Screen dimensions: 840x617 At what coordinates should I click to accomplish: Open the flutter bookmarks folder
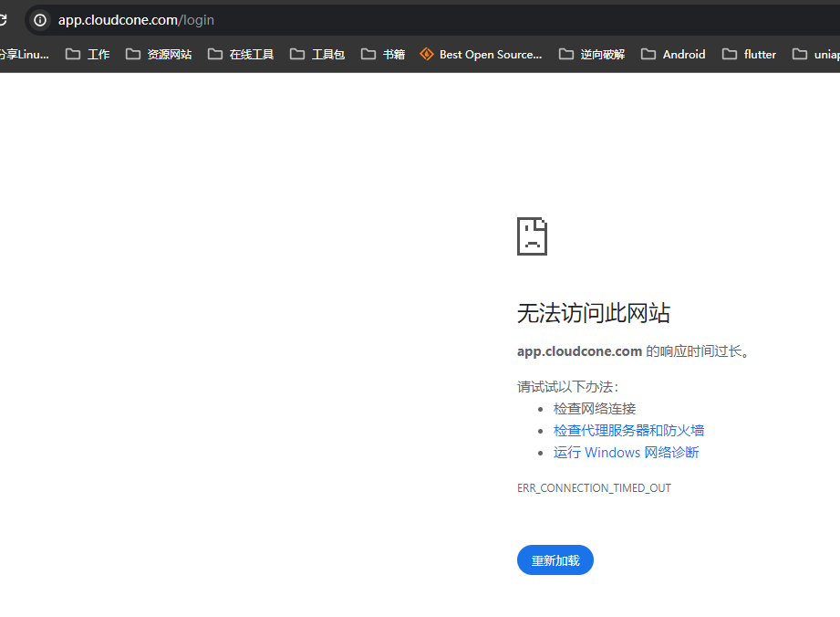749,54
